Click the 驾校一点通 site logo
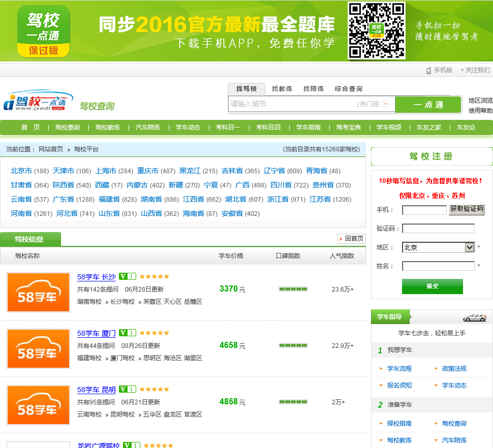This screenshot has width=493, height=448. point(38,101)
